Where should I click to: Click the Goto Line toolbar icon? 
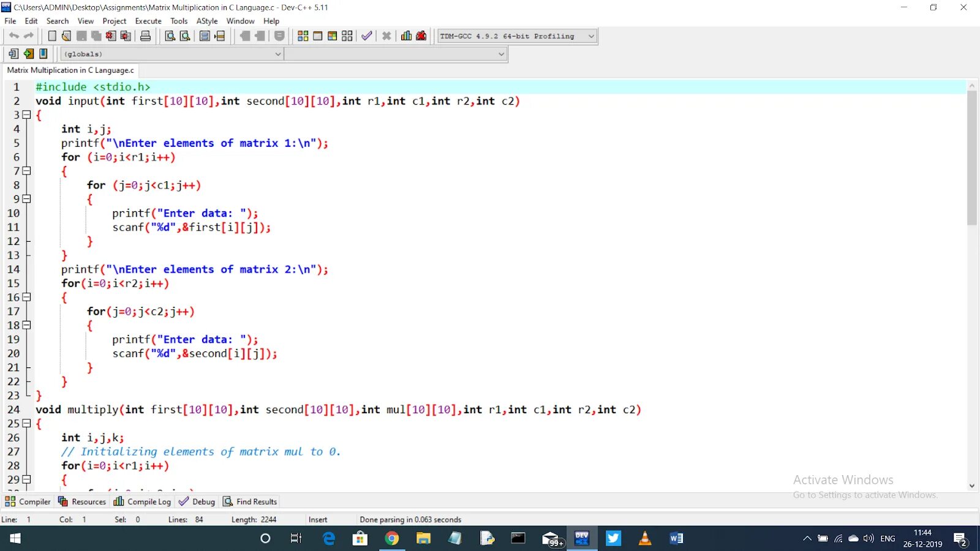[x=220, y=36]
